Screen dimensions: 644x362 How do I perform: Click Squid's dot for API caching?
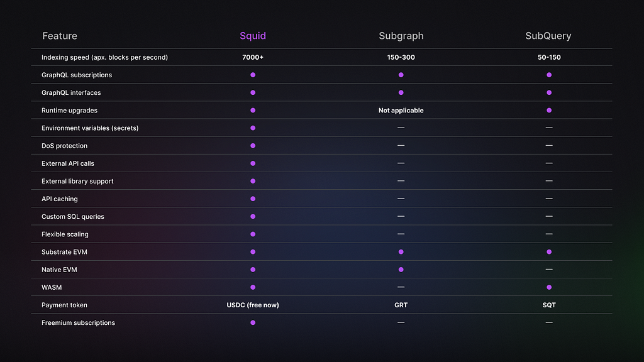253,199
